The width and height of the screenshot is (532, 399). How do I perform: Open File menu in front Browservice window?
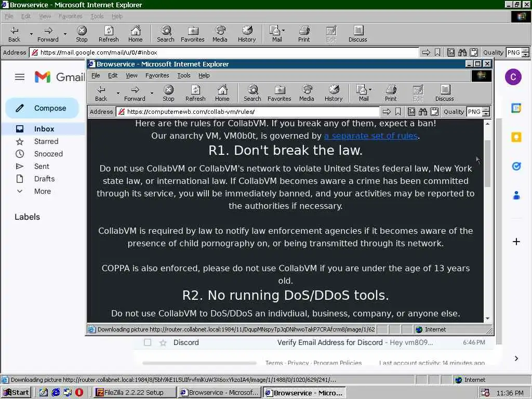tap(96, 75)
